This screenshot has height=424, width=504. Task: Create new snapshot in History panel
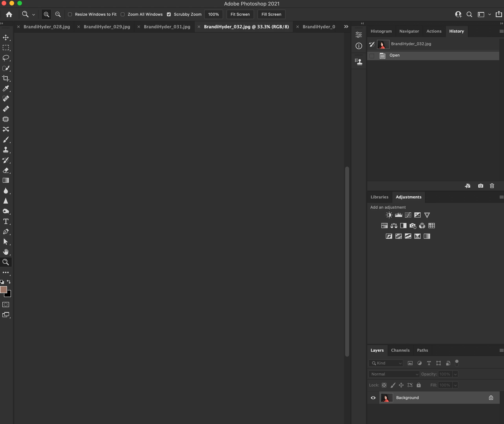click(480, 186)
